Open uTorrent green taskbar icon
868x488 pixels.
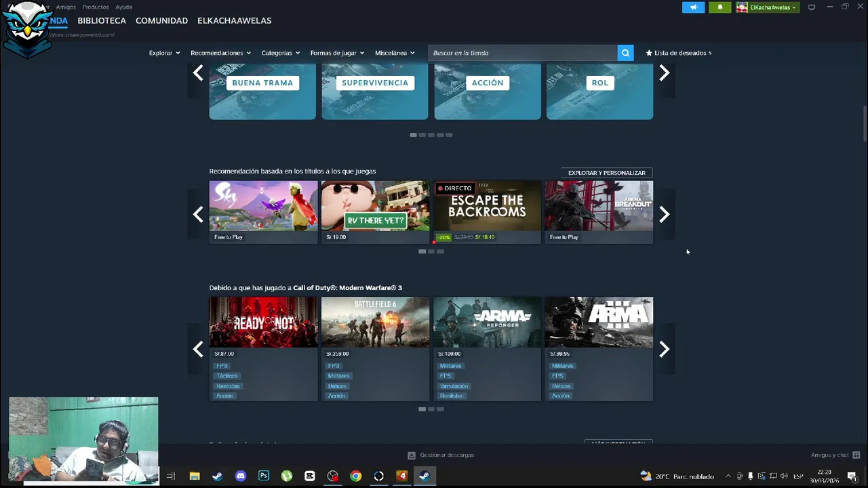pos(287,476)
